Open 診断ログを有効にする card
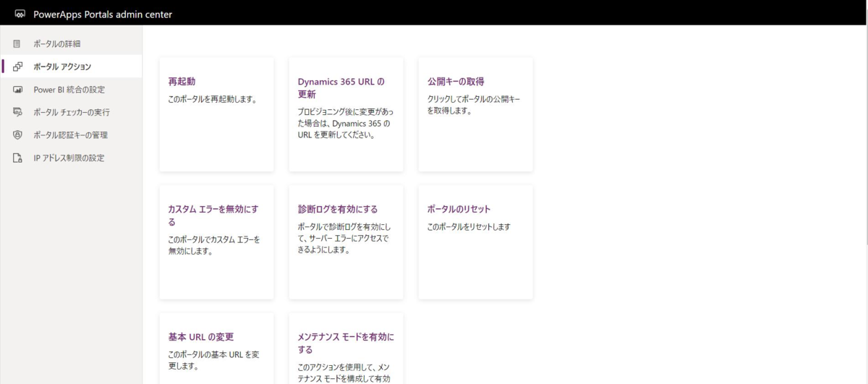 click(x=346, y=242)
